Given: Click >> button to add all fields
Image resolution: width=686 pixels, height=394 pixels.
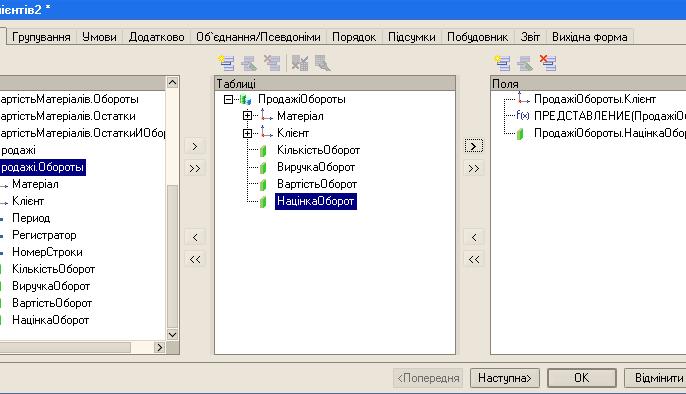Looking at the screenshot, I should pyautogui.click(x=474, y=168).
